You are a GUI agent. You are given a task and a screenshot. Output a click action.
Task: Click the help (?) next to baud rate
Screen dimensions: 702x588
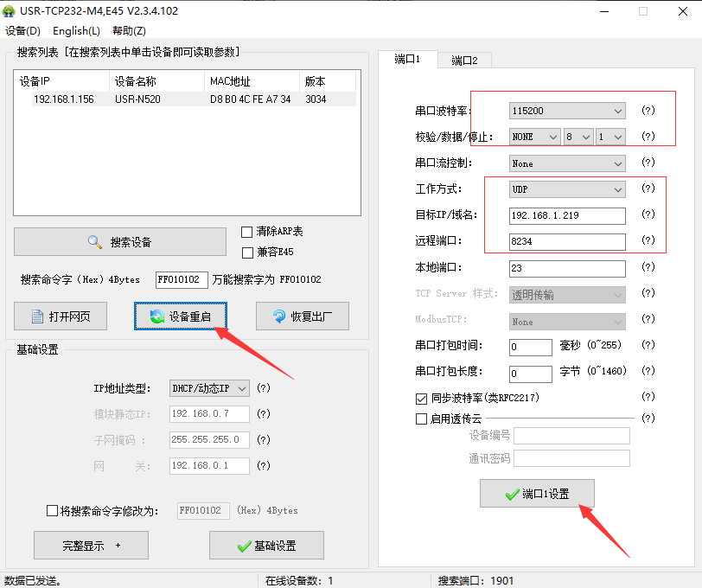click(648, 111)
